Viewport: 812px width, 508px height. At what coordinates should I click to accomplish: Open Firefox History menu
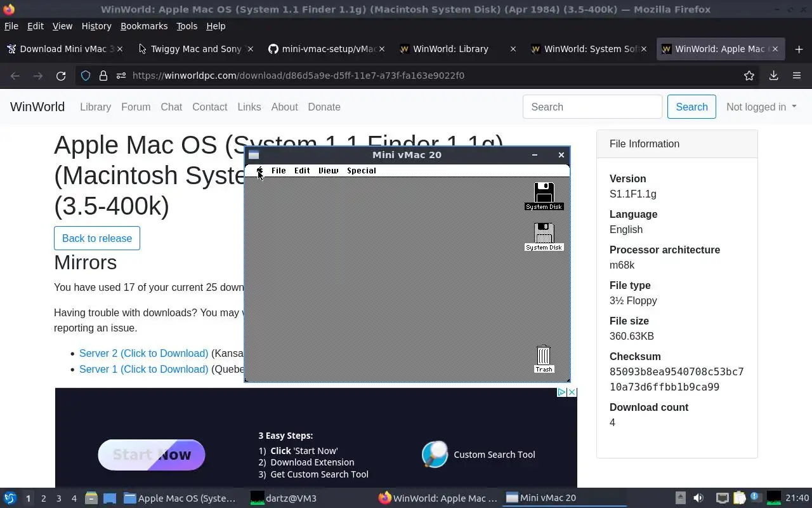coord(96,26)
